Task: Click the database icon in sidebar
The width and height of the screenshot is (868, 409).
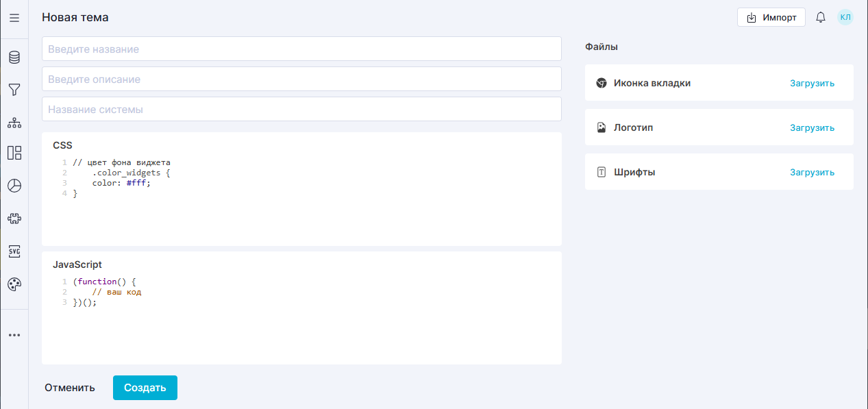Action: pyautogui.click(x=14, y=58)
